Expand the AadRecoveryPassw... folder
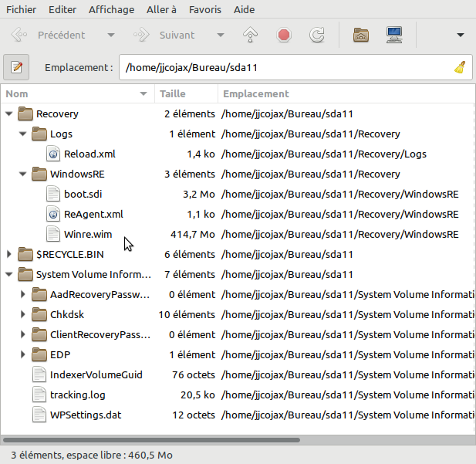 point(23,294)
